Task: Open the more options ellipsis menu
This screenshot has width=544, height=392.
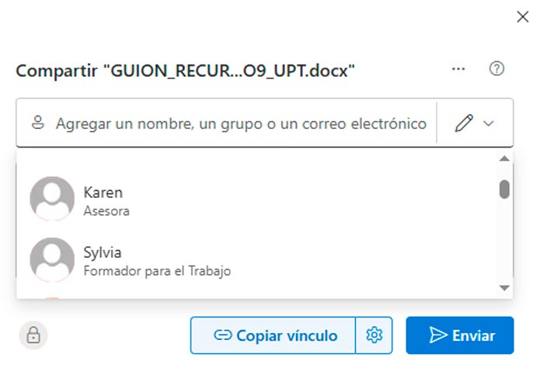Action: 459,69
